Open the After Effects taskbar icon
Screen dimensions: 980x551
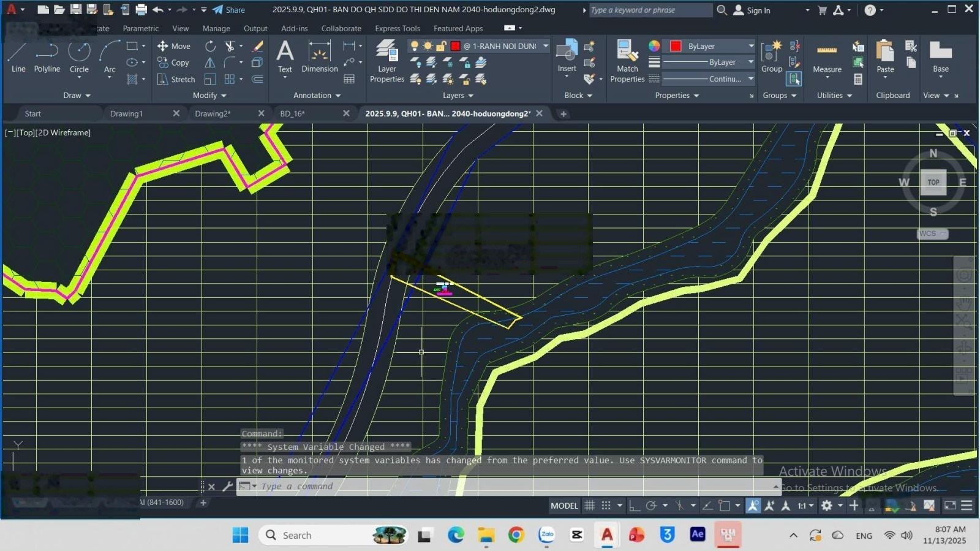coord(697,534)
